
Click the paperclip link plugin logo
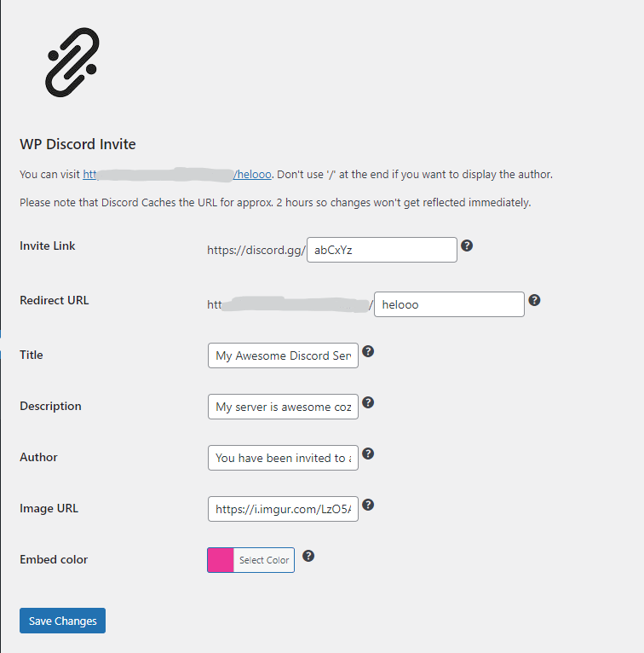click(x=72, y=61)
